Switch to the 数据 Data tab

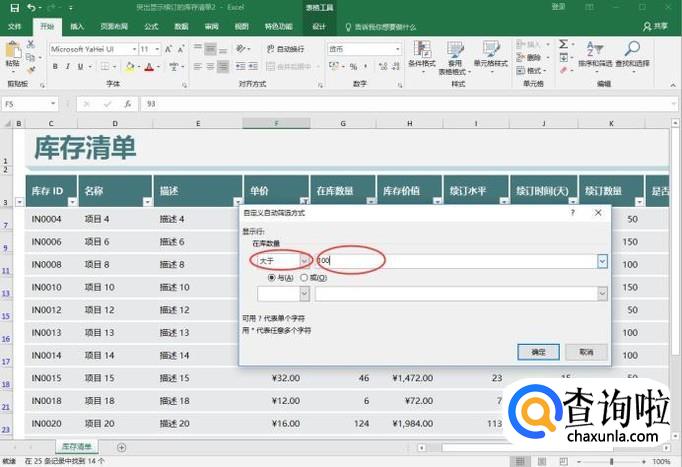coord(181,27)
